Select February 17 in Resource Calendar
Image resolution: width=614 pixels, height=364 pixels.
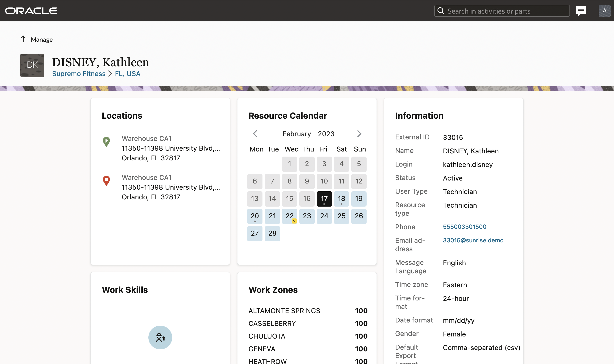[324, 199]
